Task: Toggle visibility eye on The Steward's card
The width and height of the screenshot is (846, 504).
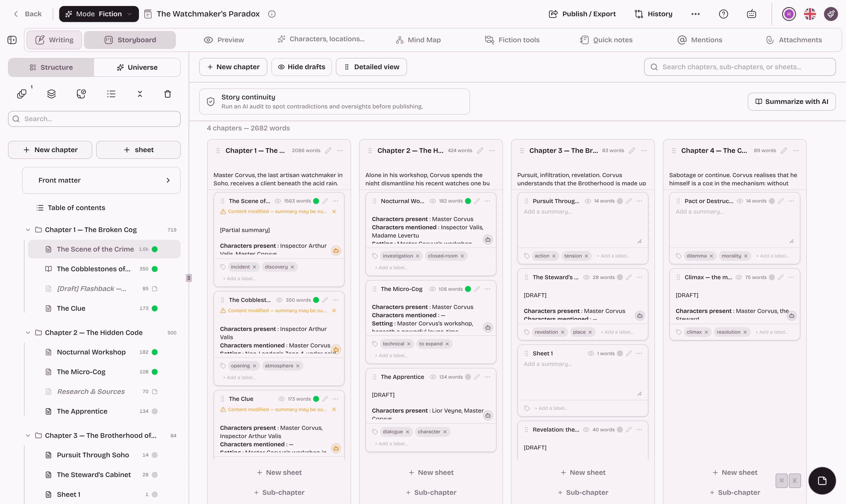Action: pos(586,277)
